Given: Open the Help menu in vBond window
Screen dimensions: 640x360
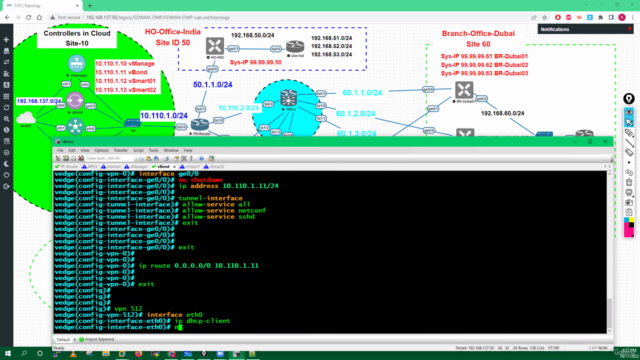Looking at the screenshot, I should coord(188,150).
